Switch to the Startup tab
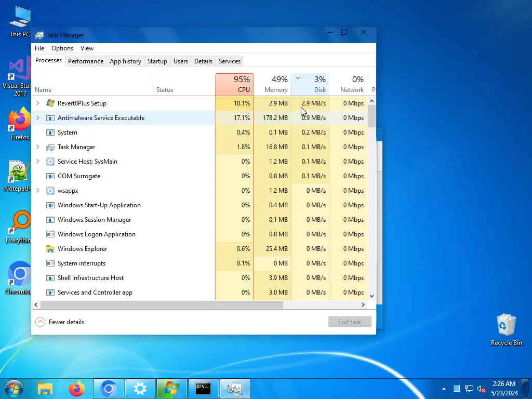This screenshot has width=532, height=399. [157, 61]
